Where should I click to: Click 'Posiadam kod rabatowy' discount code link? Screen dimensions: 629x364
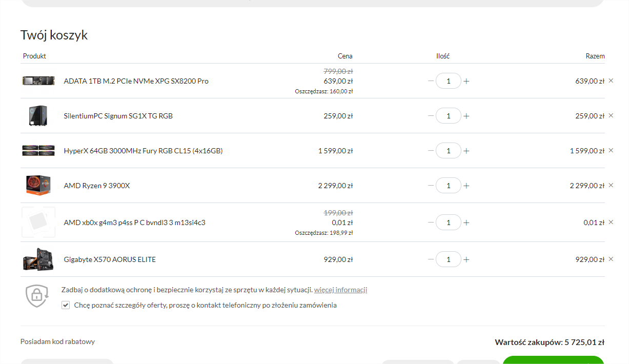[x=57, y=341]
